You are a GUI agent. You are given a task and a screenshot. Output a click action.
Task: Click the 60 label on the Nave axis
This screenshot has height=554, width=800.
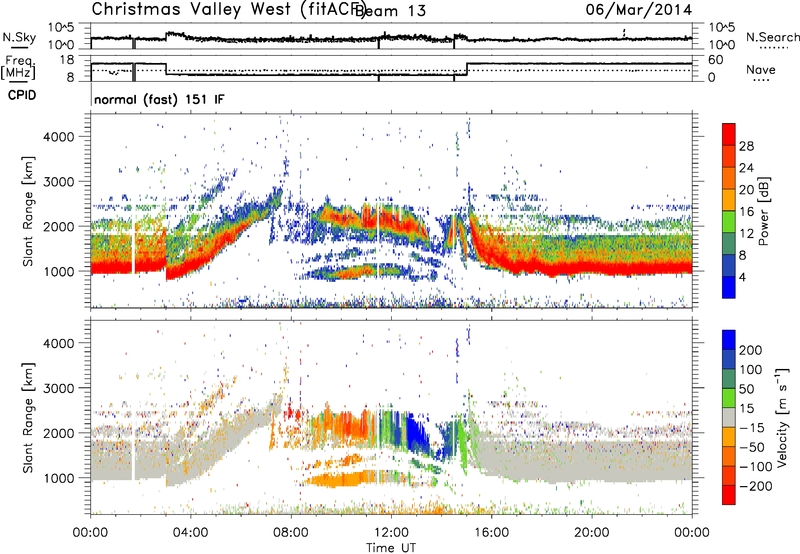(x=716, y=60)
